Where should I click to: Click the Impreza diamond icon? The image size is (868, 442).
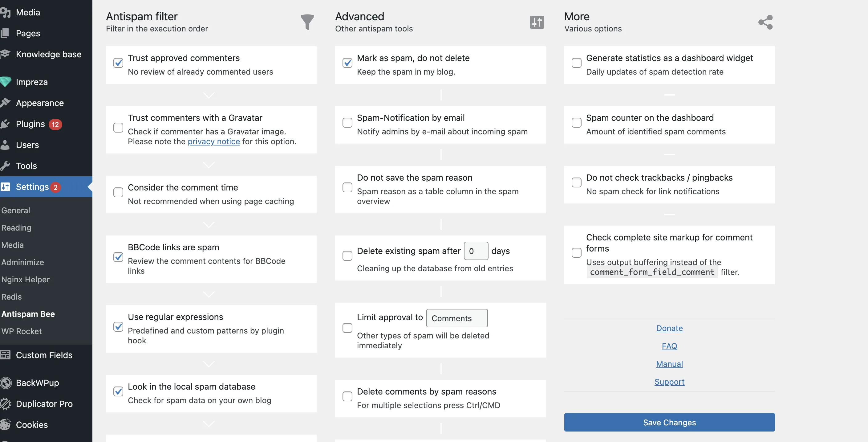6,82
